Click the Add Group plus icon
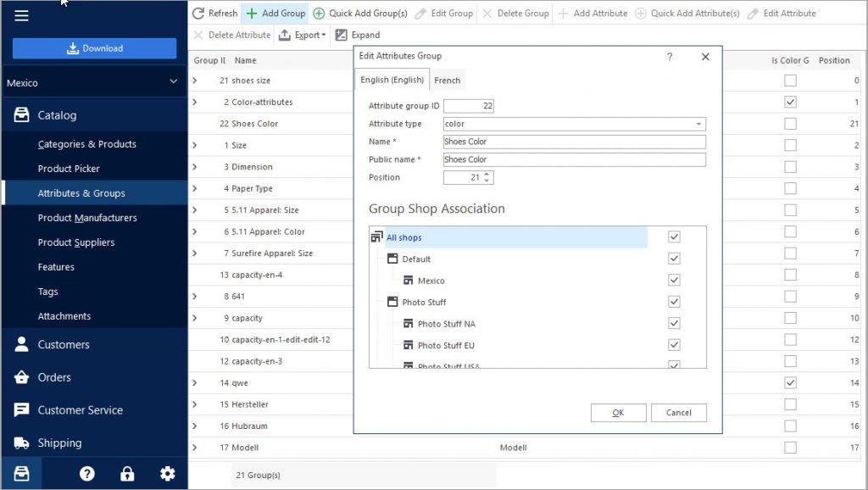Image resolution: width=868 pixels, height=490 pixels. point(252,14)
